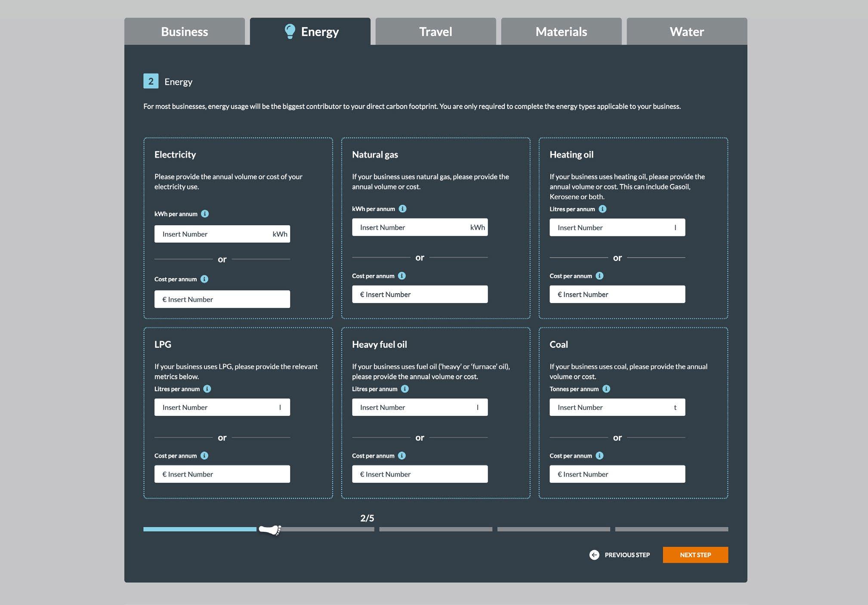Viewport: 868px width, 605px height.
Task: Click info icon next to Electricity Cost per annum
Action: (x=204, y=279)
